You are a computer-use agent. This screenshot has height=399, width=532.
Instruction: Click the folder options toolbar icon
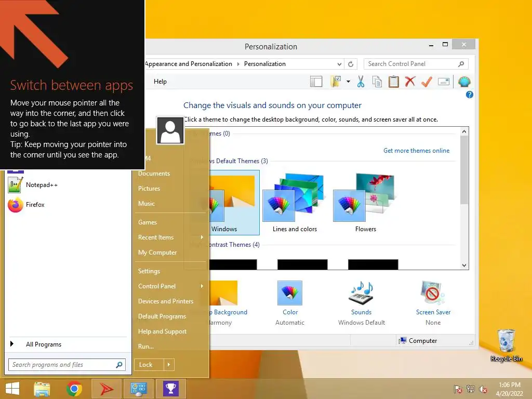336,82
